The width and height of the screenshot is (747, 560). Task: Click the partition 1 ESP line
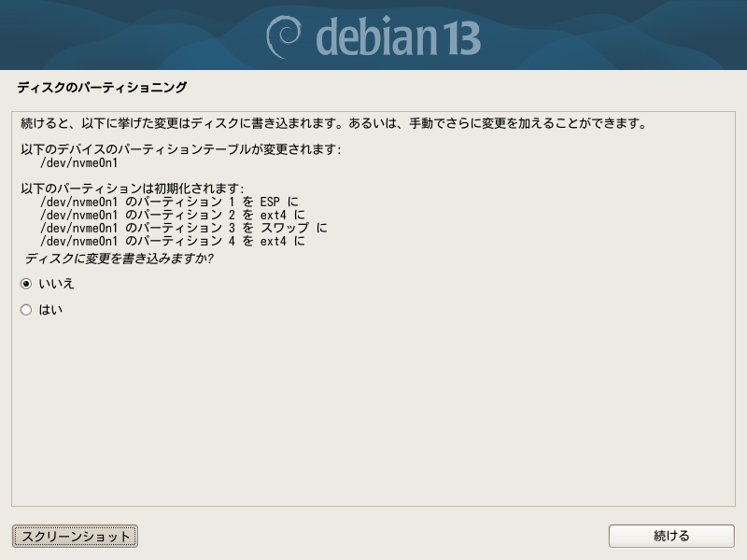pyautogui.click(x=169, y=202)
